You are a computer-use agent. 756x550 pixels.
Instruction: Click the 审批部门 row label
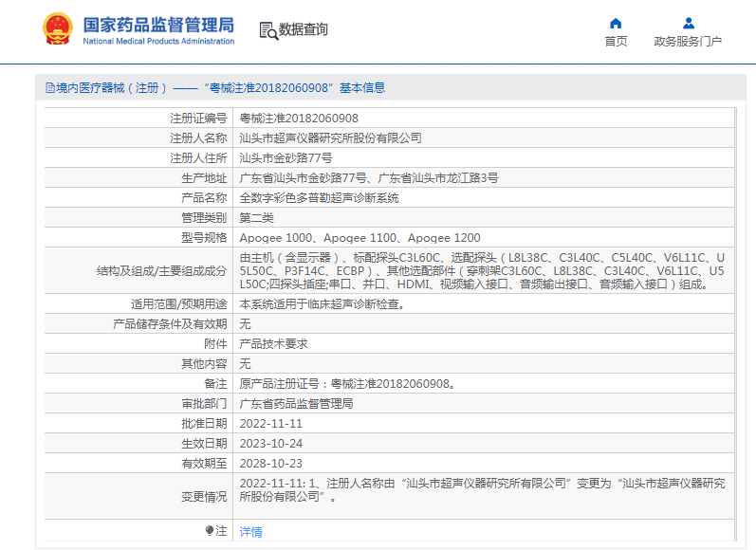coord(204,403)
